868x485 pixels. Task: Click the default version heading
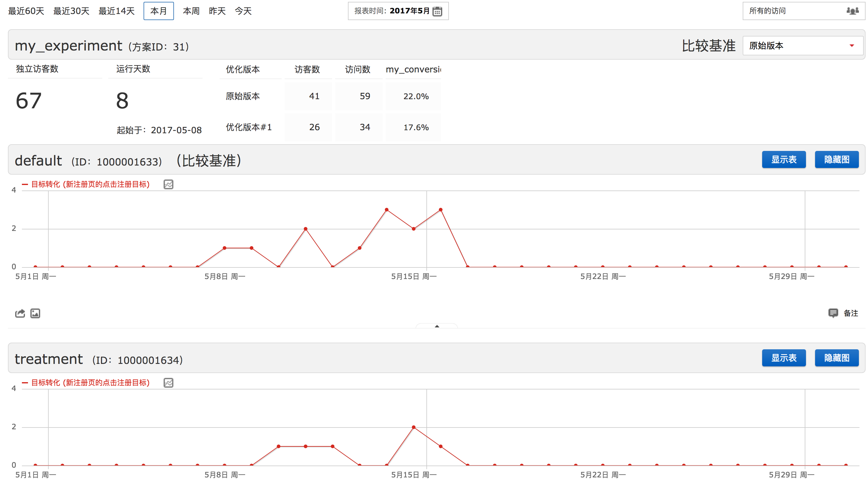coord(38,160)
